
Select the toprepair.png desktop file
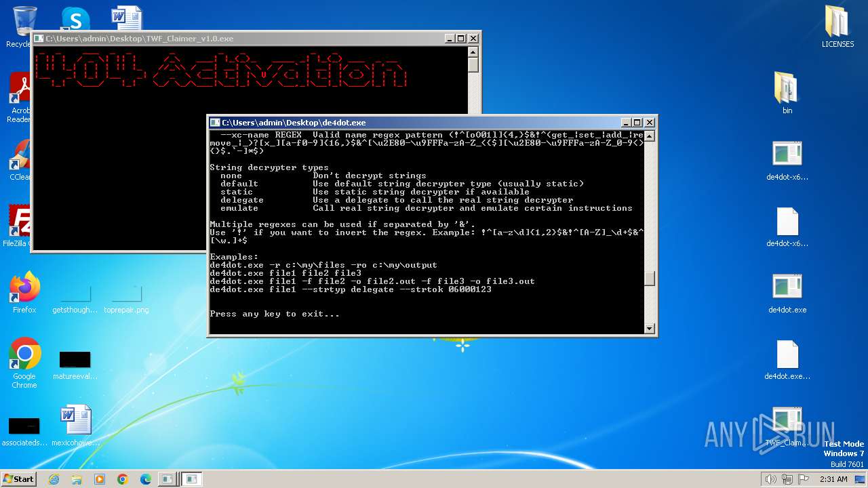tap(126, 298)
